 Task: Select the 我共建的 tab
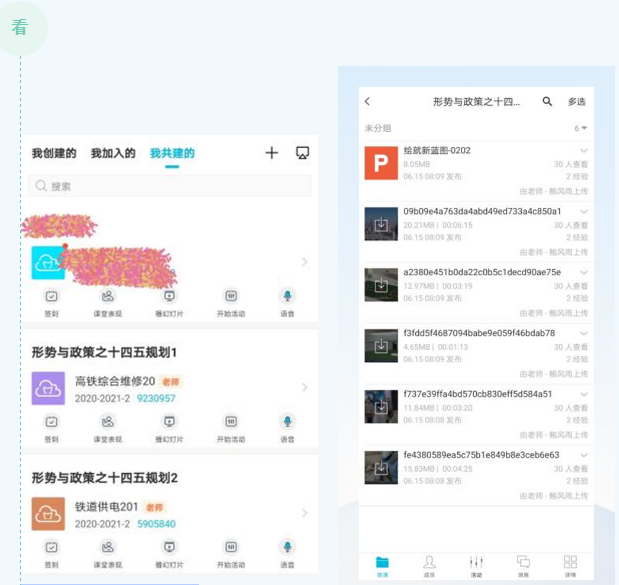(x=172, y=153)
